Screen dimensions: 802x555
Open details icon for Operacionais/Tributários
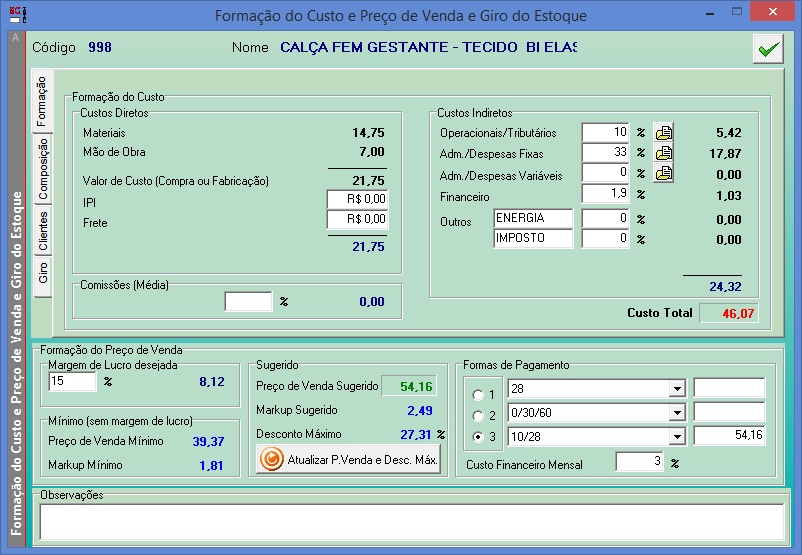click(x=663, y=133)
